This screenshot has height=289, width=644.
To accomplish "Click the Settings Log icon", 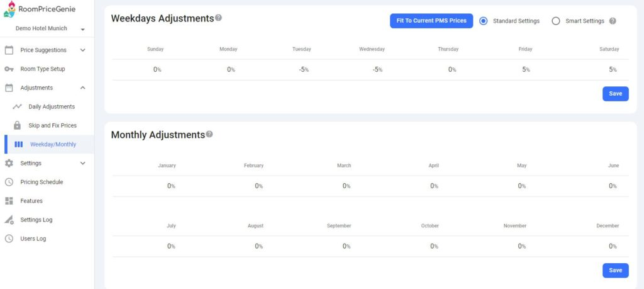I will pyautogui.click(x=9, y=220).
